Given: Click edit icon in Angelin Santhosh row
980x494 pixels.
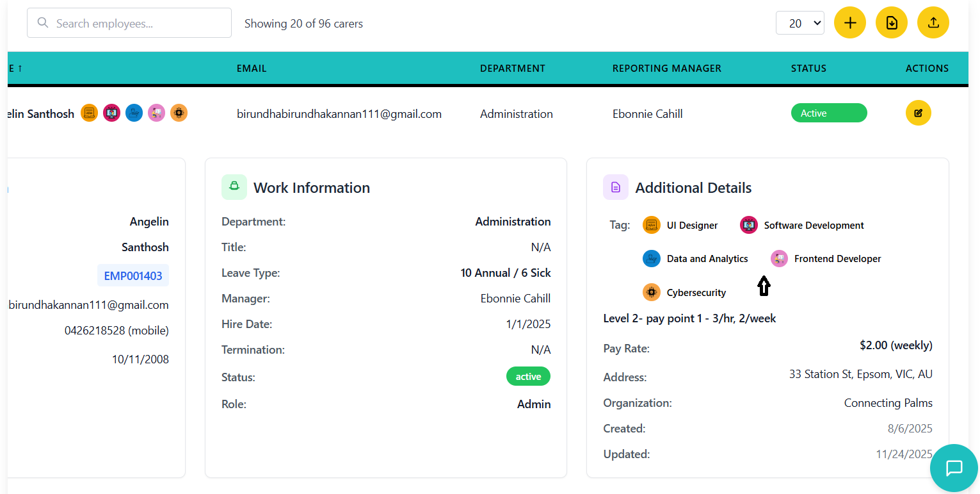Looking at the screenshot, I should 918,113.
